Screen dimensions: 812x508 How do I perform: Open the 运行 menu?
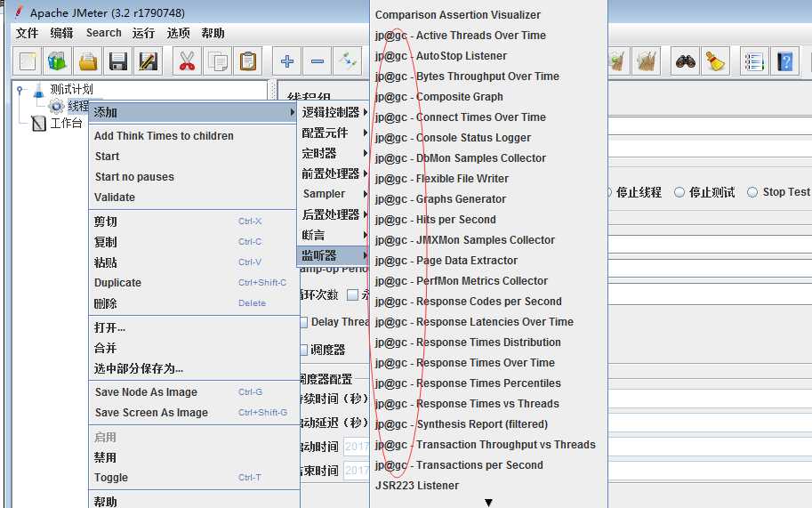[x=143, y=33]
